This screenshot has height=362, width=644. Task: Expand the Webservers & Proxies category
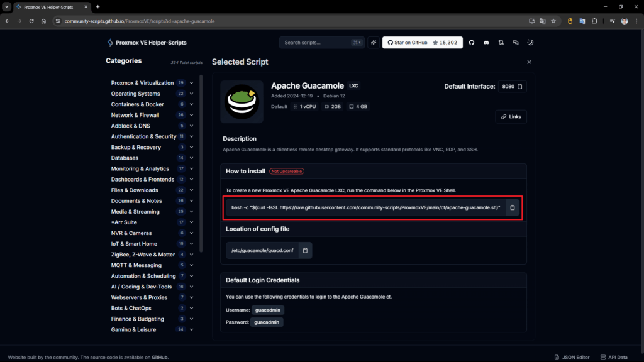[x=191, y=297]
